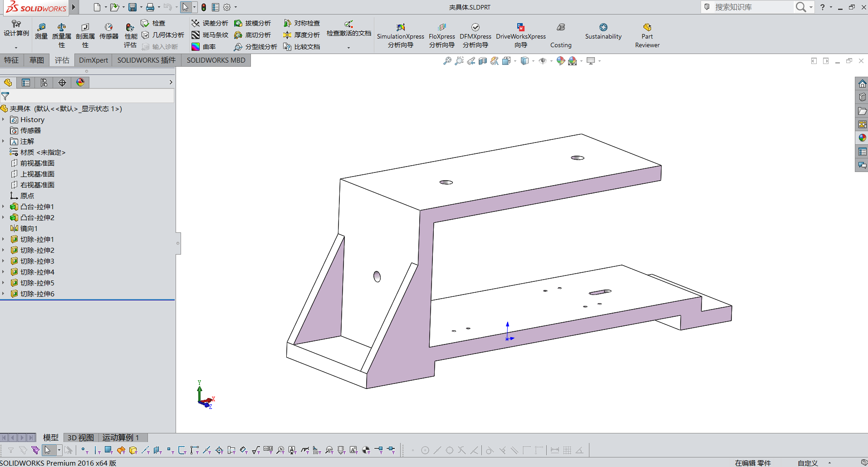
Task: Open the 测量 measure tool
Action: 41,32
